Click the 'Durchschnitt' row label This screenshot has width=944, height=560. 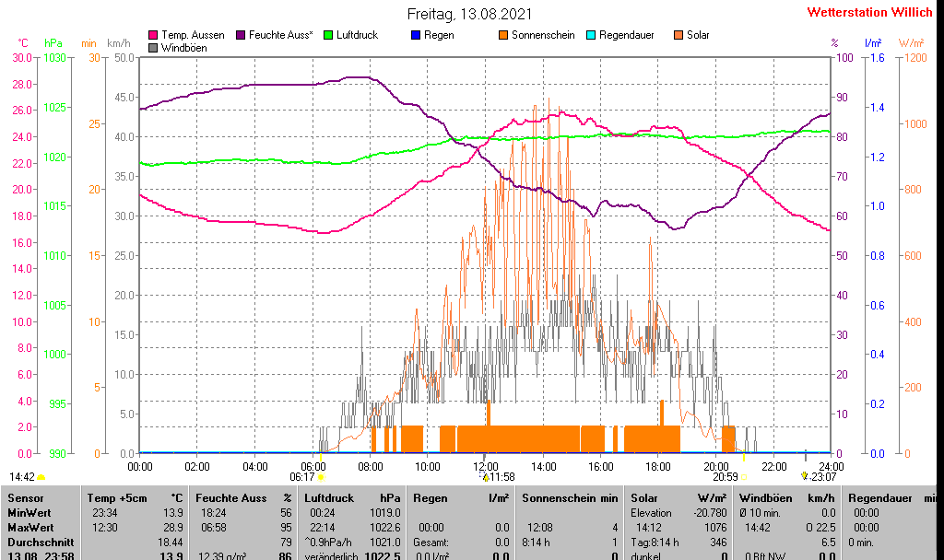pyautogui.click(x=41, y=542)
